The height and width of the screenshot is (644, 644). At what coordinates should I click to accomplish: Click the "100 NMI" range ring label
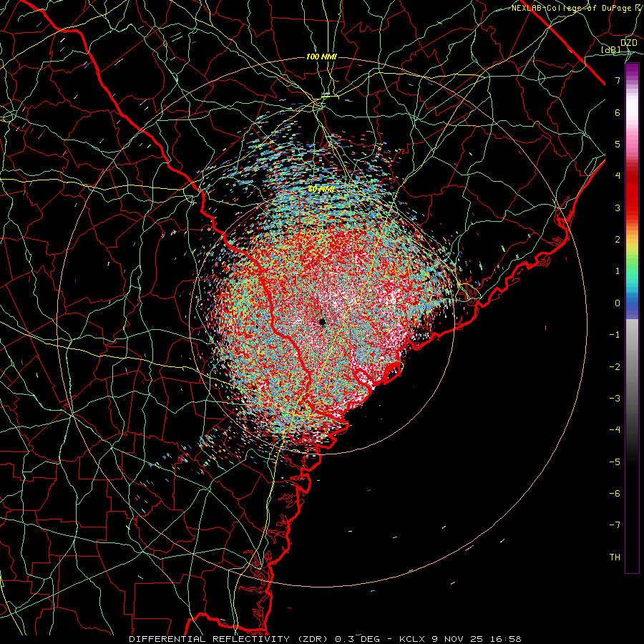coord(321,57)
